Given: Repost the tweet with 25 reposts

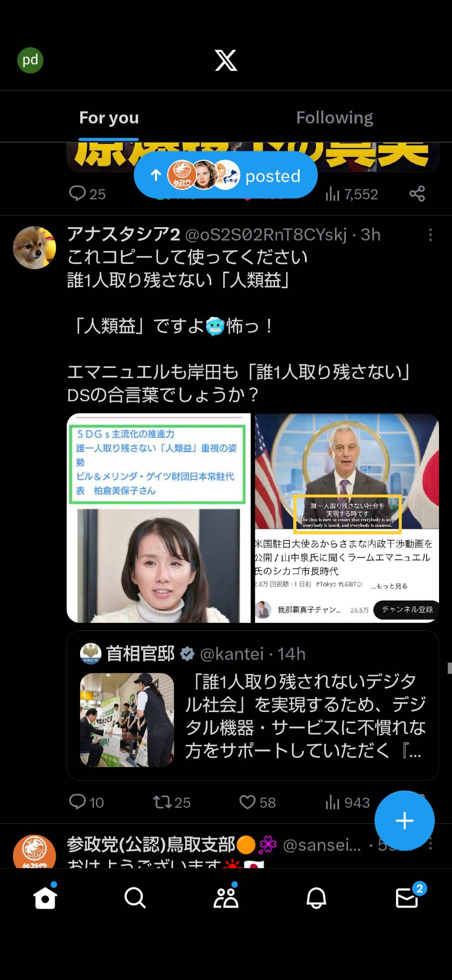Looking at the screenshot, I should click(172, 802).
